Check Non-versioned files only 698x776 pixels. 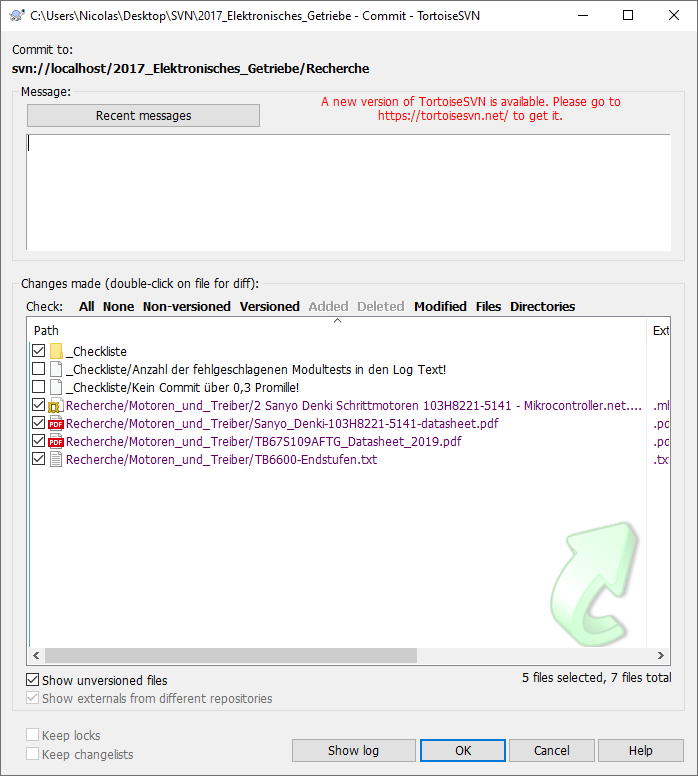click(187, 307)
